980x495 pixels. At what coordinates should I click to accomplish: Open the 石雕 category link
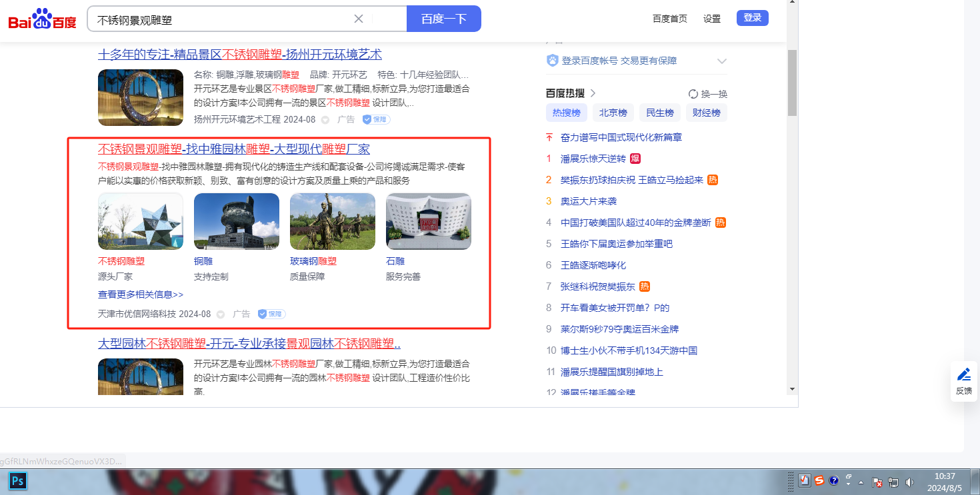coord(395,261)
